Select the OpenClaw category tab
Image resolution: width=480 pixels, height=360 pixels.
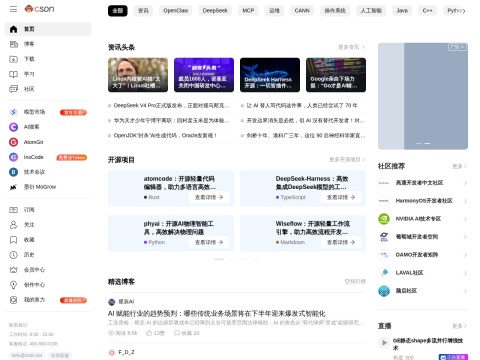pos(176,11)
